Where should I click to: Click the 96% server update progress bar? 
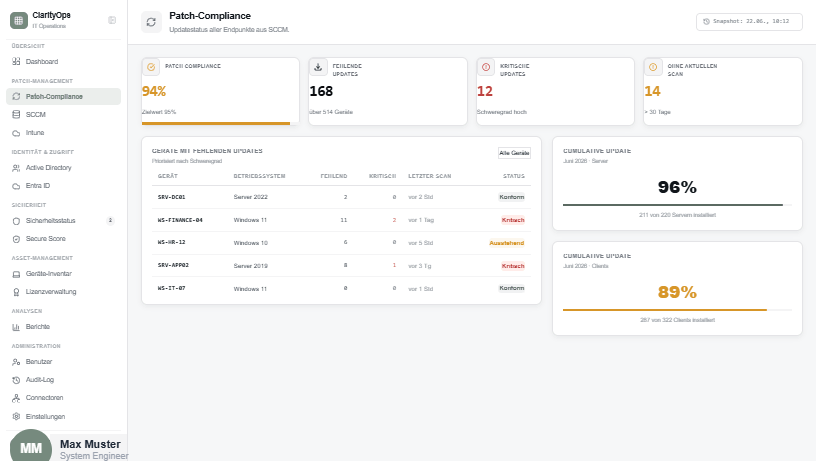[x=677, y=205]
